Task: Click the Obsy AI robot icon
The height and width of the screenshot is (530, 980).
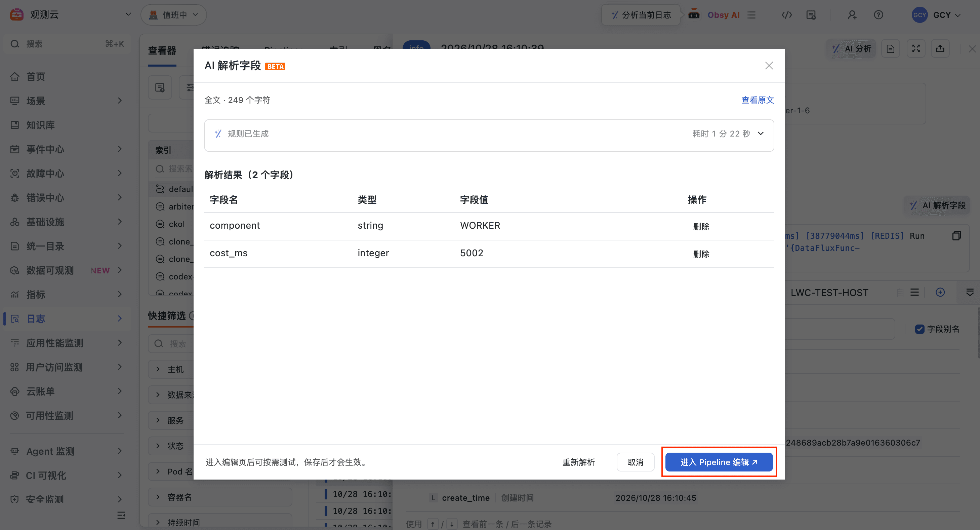Action: pos(694,14)
